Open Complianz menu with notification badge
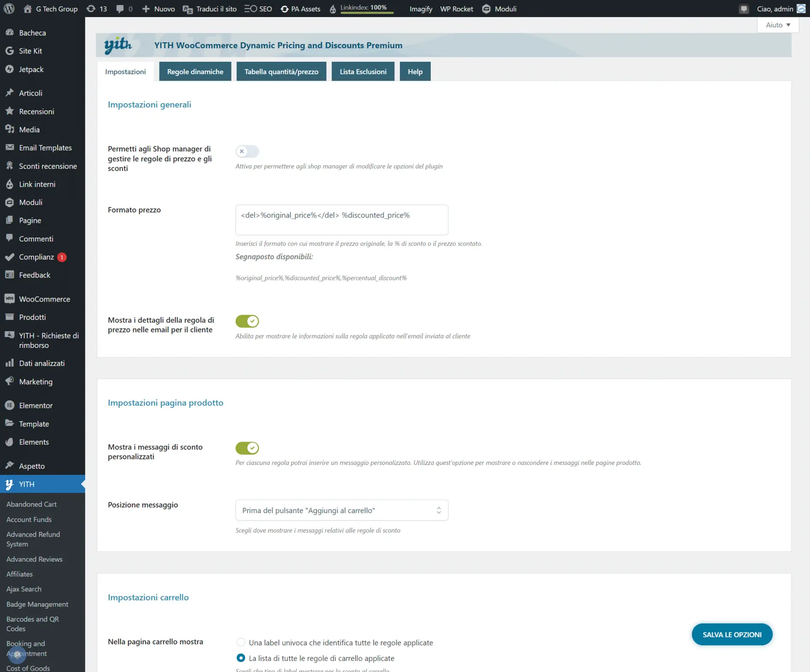The width and height of the screenshot is (810, 672). coord(42,257)
